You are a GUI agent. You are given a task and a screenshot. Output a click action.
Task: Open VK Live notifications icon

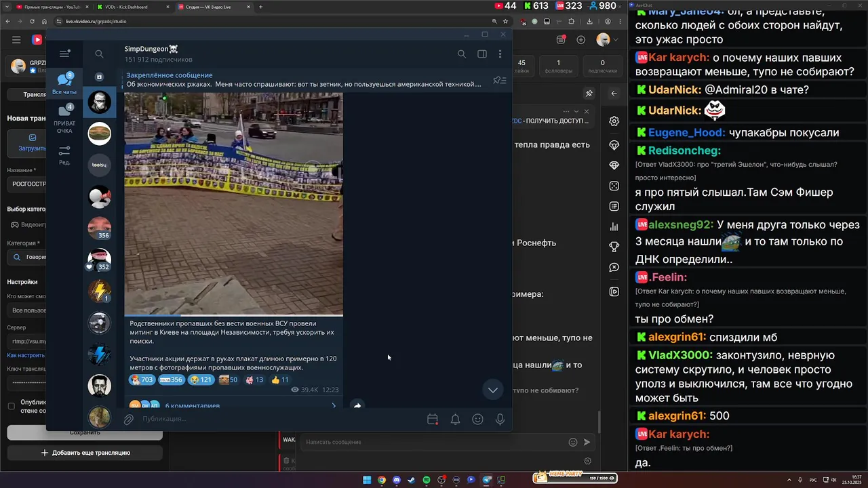(561, 40)
